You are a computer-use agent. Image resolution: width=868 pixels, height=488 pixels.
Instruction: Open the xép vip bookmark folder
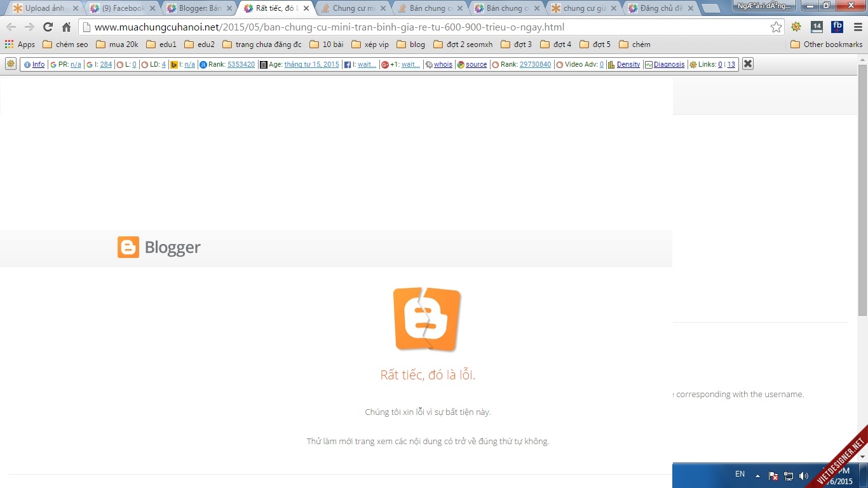[370, 44]
